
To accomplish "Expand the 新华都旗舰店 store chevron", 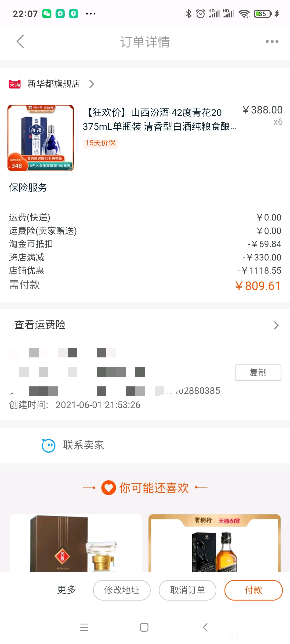I will (x=92, y=84).
